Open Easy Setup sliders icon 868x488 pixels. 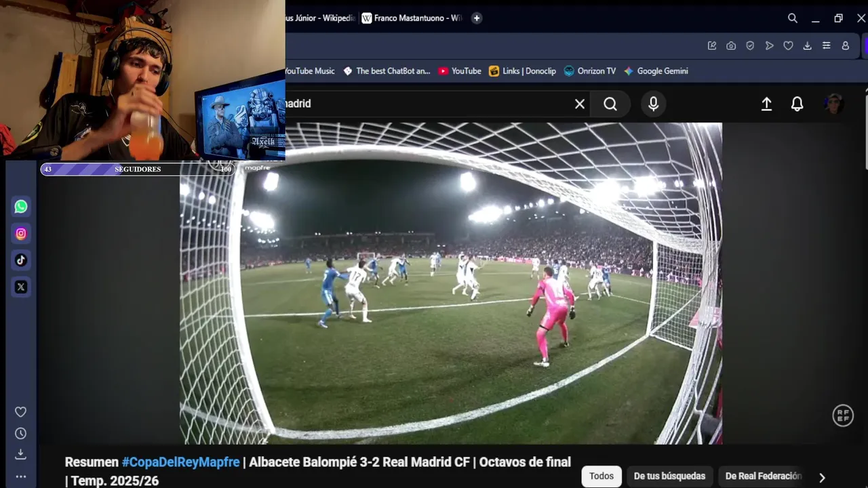[x=826, y=45]
